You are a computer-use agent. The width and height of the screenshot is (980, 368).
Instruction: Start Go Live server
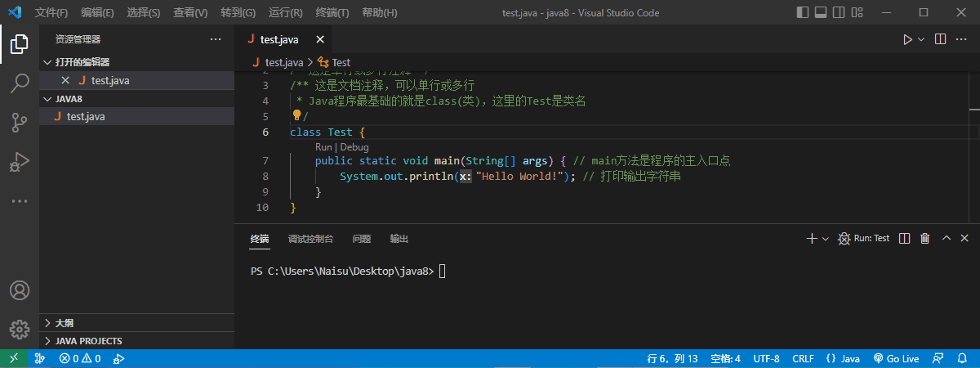click(896, 358)
